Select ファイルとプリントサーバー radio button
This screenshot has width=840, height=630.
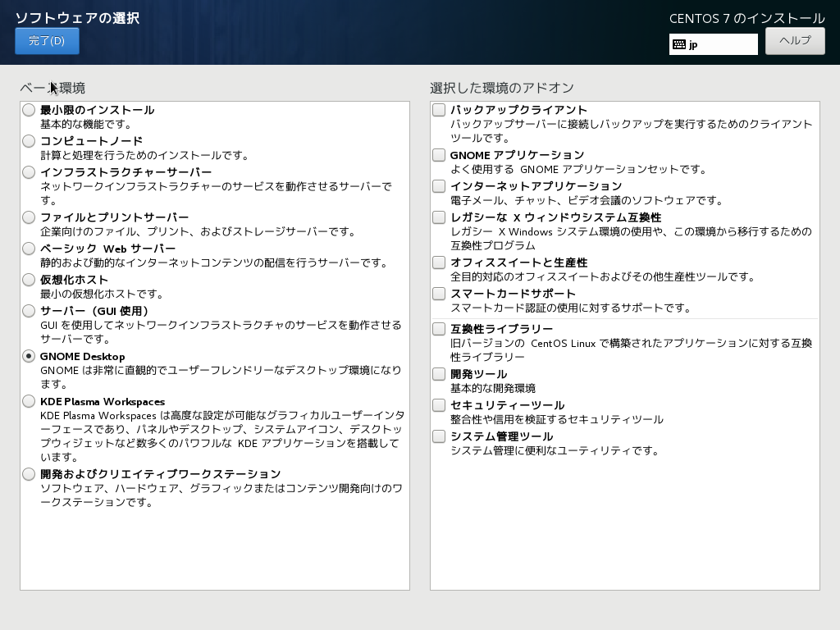pyautogui.click(x=29, y=217)
